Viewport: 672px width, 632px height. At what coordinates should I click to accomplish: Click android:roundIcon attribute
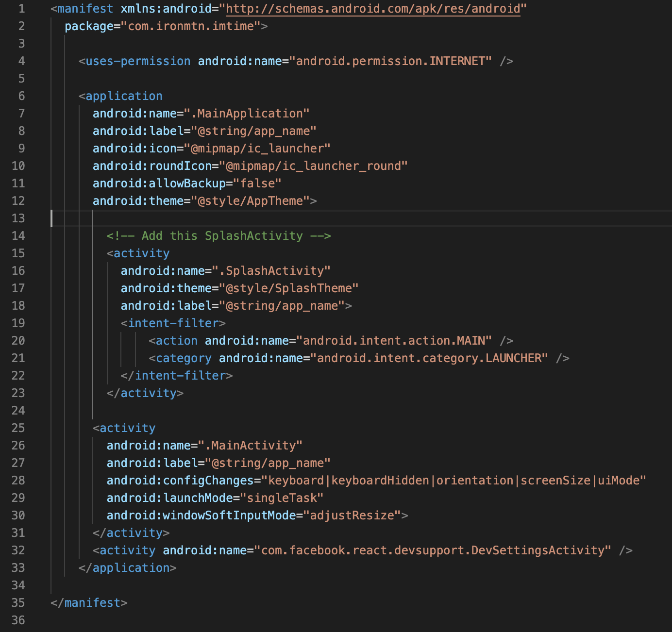coord(152,166)
